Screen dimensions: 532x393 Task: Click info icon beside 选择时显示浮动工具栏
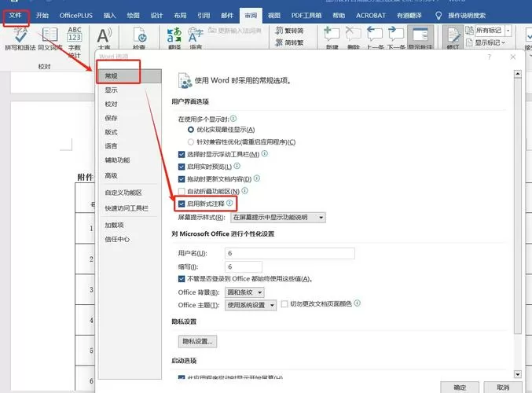point(265,154)
